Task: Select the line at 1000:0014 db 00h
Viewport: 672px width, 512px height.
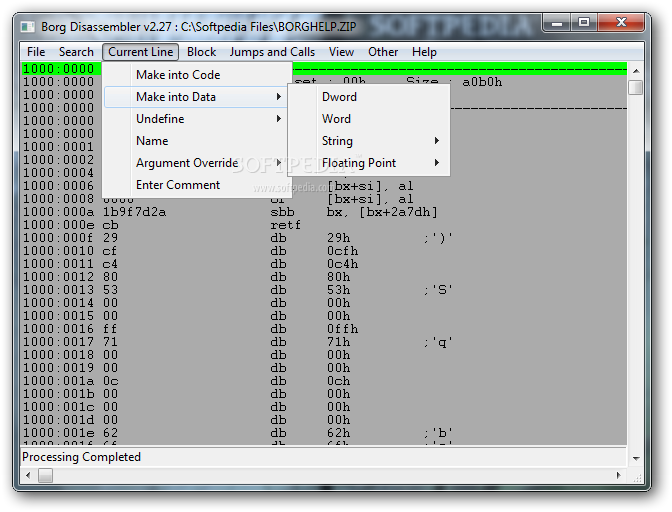Action: pos(324,303)
